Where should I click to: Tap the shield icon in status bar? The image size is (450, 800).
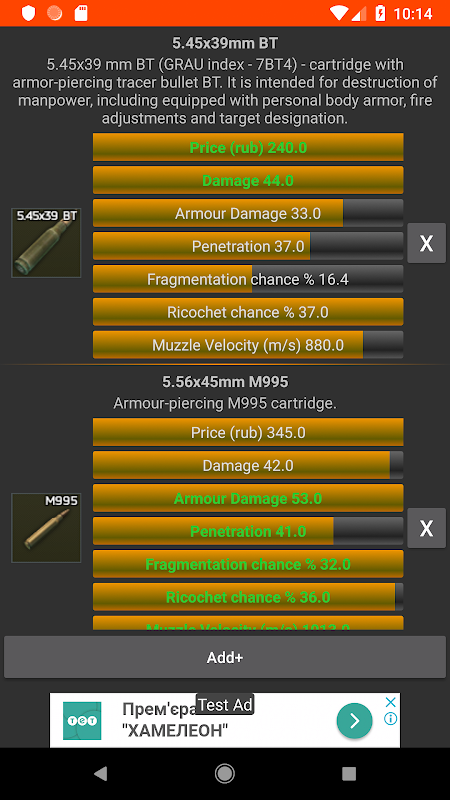pos(29,13)
